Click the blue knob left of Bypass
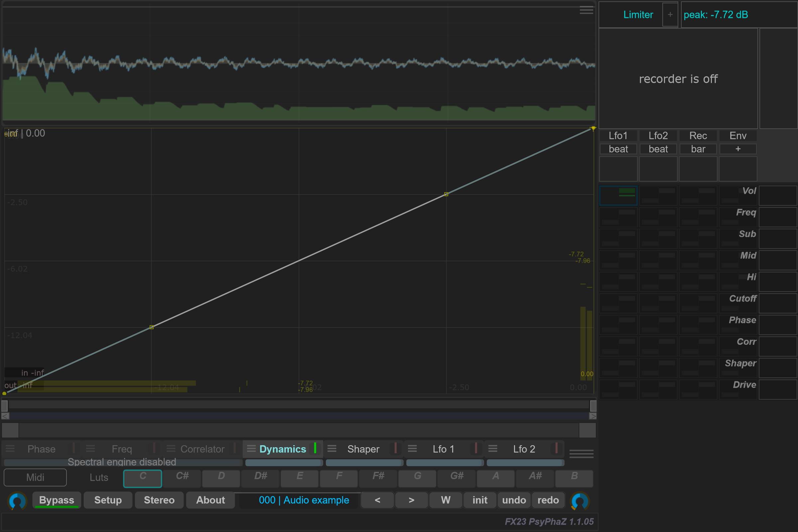 (17, 500)
